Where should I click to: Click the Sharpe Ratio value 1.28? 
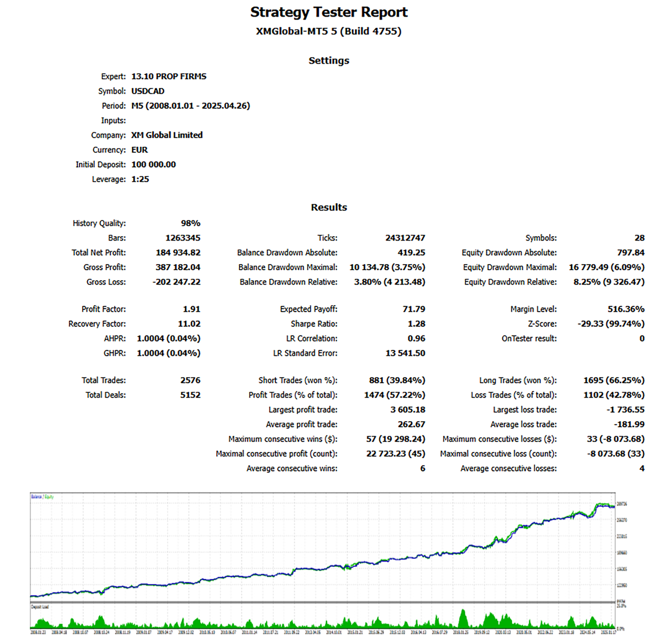tap(416, 324)
